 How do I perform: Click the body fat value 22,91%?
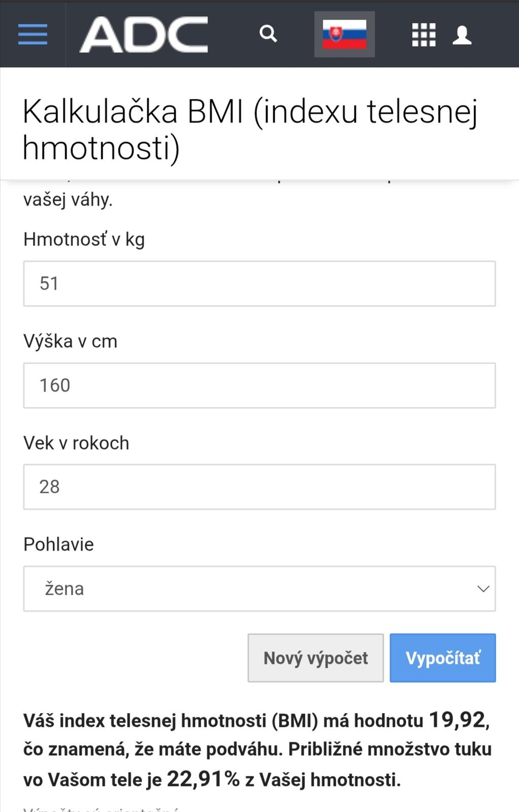tap(203, 779)
